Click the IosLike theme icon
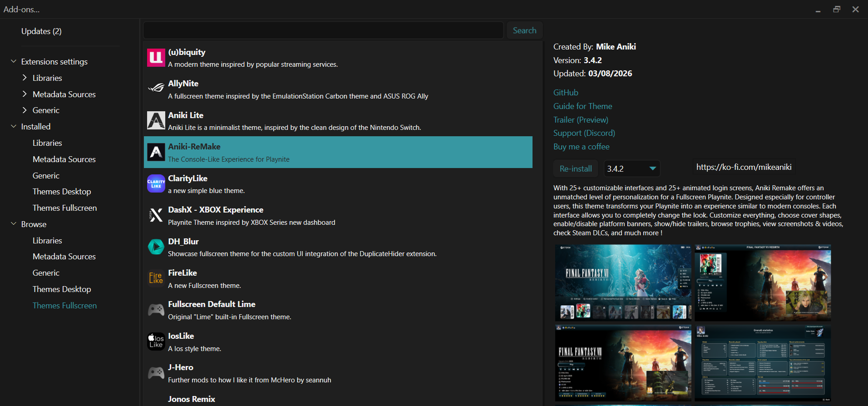Viewport: 868px width, 406px height. (x=156, y=341)
